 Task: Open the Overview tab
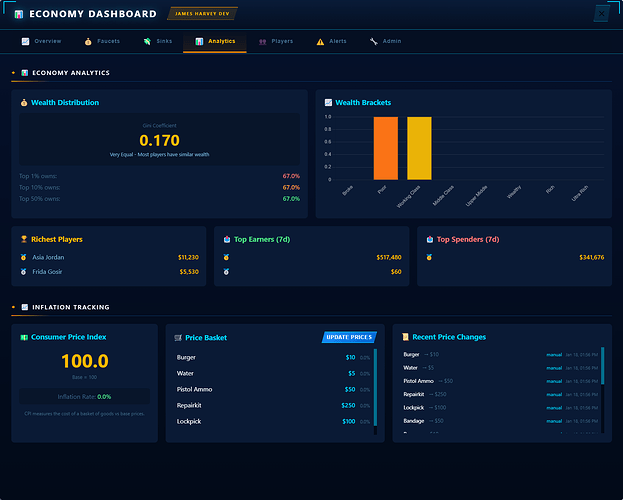tap(41, 41)
